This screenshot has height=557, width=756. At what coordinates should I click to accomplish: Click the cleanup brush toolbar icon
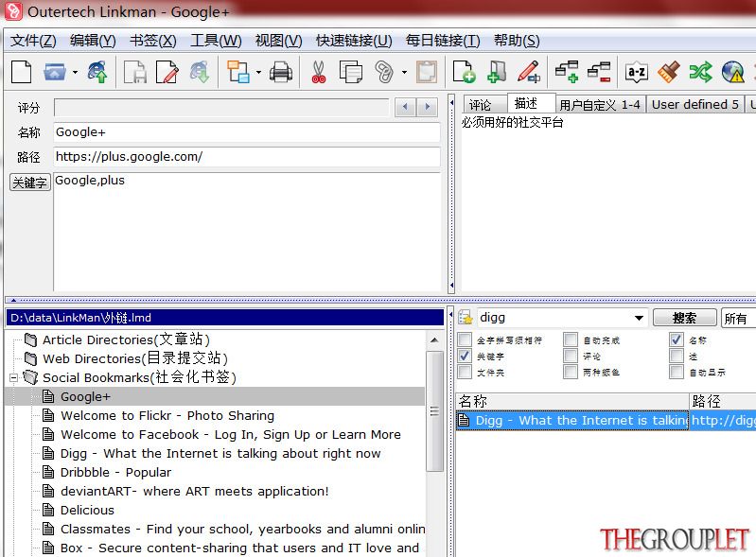(x=668, y=73)
